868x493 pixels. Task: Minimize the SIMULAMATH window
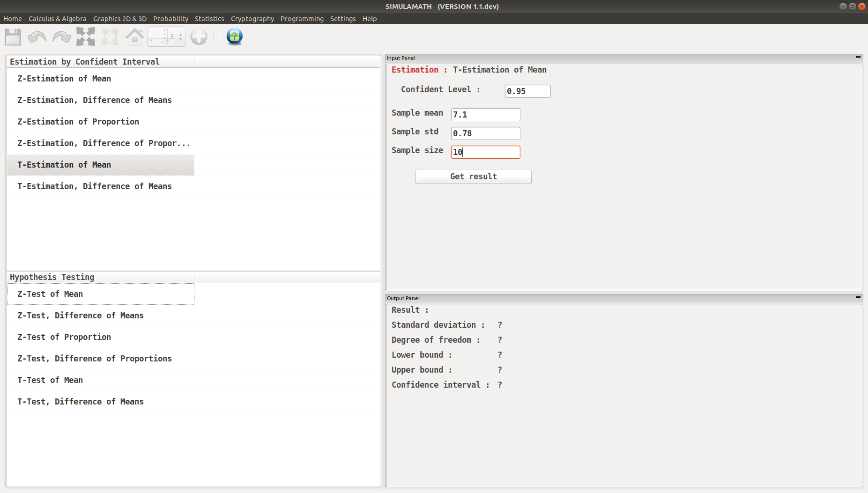[843, 7]
